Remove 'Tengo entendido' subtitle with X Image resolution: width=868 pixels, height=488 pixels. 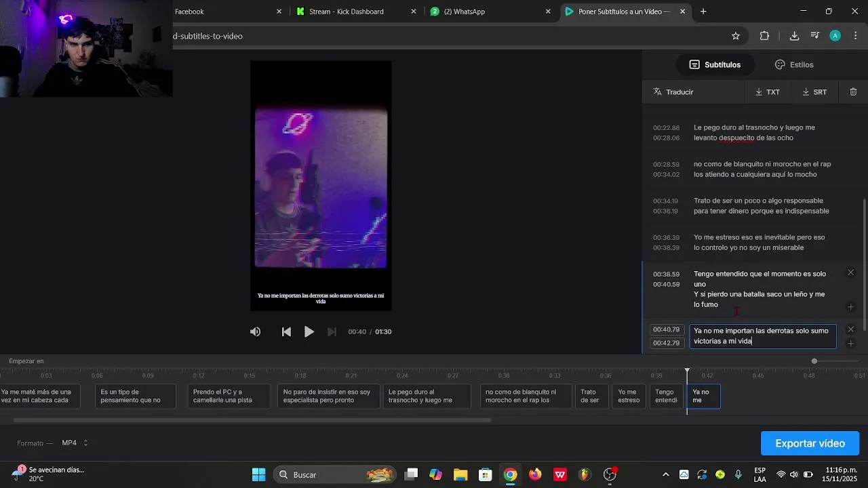click(x=850, y=272)
